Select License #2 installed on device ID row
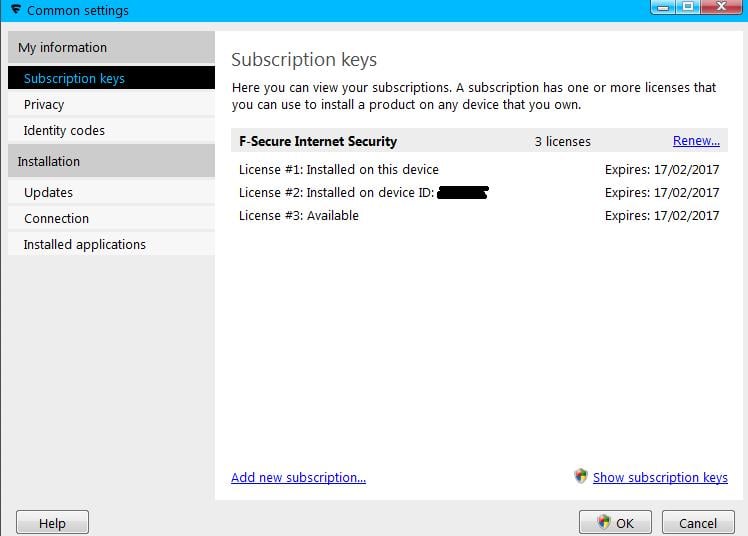748x536 pixels. pos(479,192)
